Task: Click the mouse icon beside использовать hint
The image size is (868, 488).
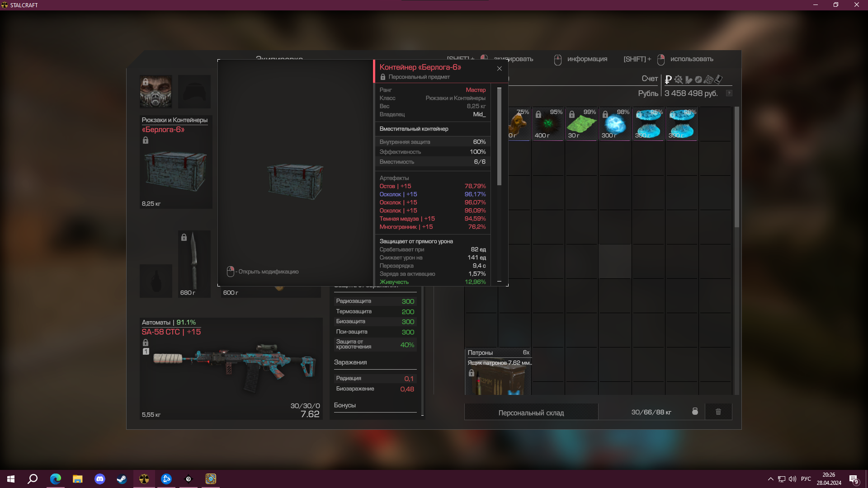Action: point(661,60)
